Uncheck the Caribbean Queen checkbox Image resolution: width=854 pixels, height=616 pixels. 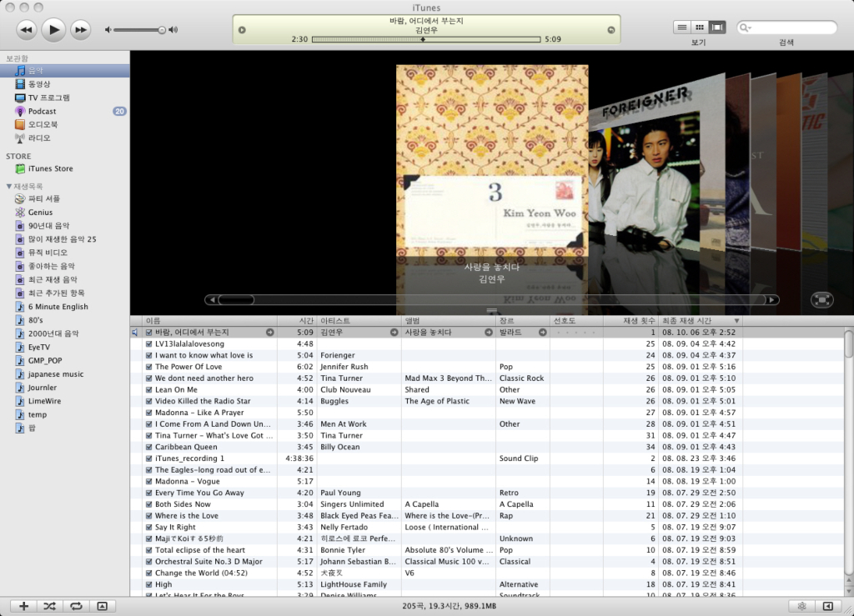pos(148,447)
